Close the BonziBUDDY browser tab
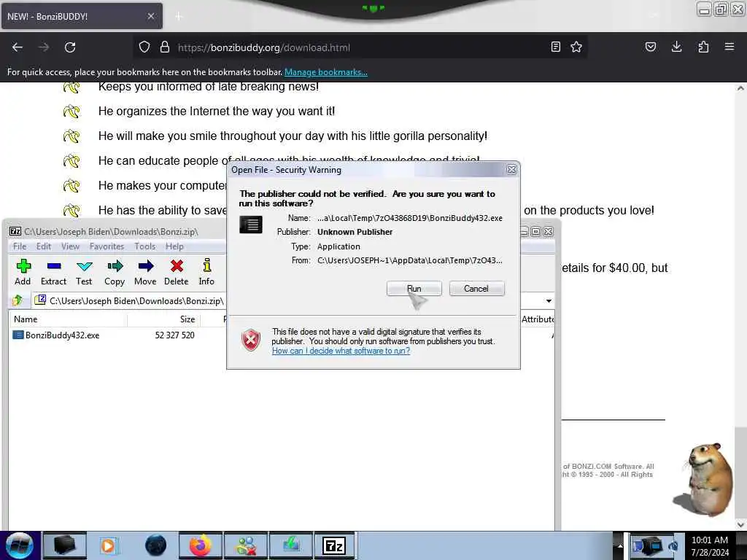 [150, 16]
